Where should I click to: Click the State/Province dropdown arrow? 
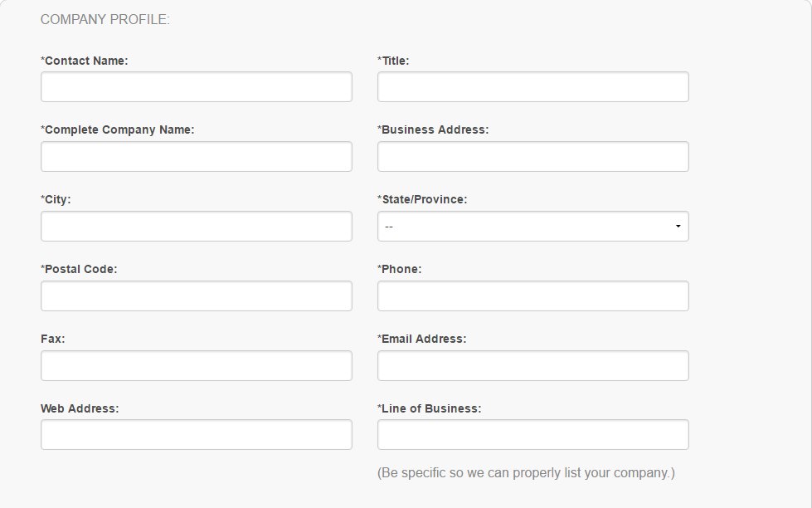tap(678, 227)
